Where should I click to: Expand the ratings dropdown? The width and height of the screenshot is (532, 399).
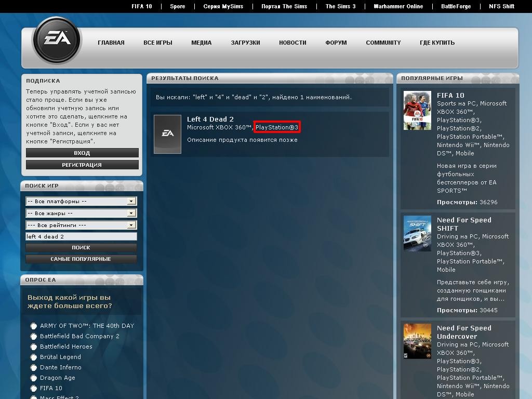pyautogui.click(x=81, y=225)
